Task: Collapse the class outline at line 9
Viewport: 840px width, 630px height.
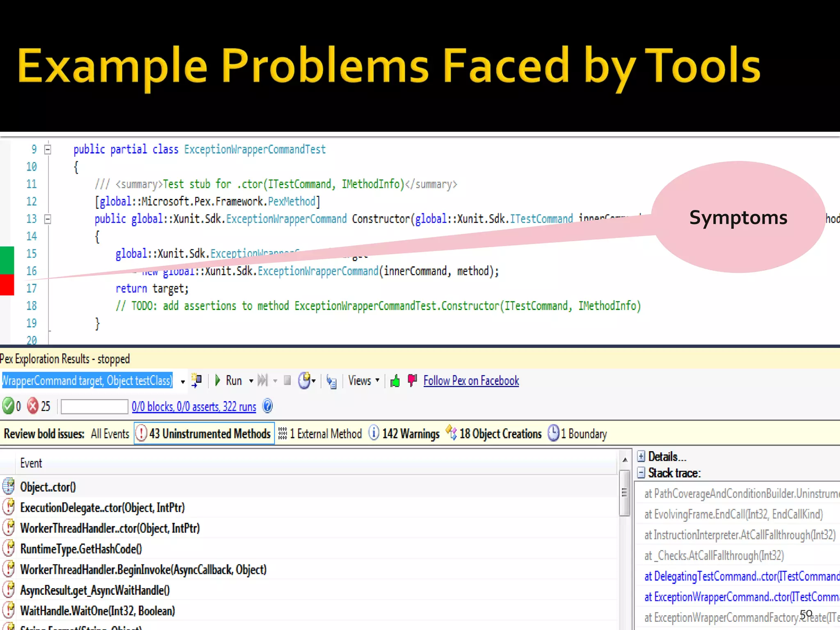Action: click(48, 149)
